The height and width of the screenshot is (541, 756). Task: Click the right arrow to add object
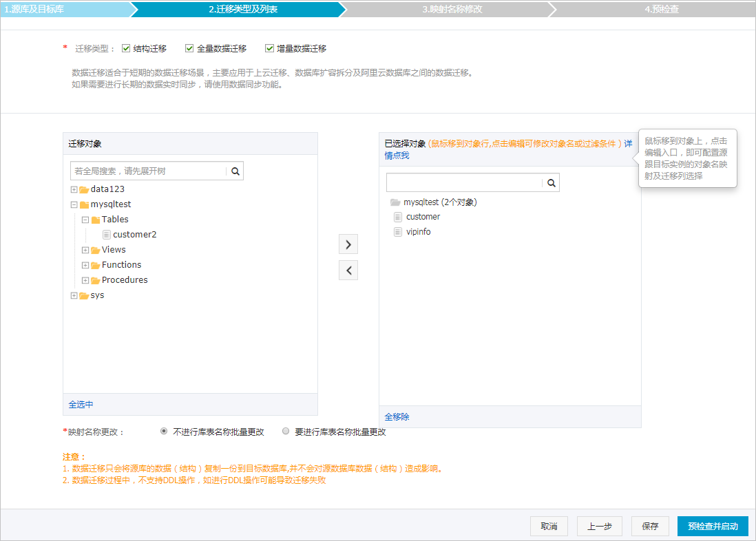(x=348, y=244)
